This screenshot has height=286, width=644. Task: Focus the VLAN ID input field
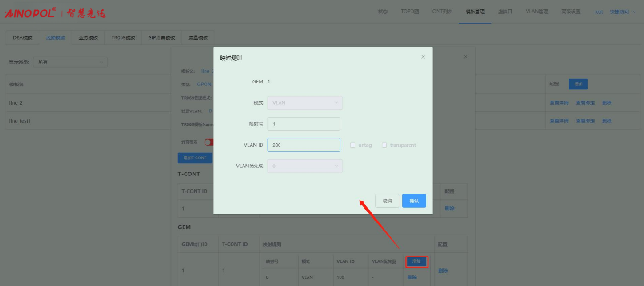click(x=304, y=145)
